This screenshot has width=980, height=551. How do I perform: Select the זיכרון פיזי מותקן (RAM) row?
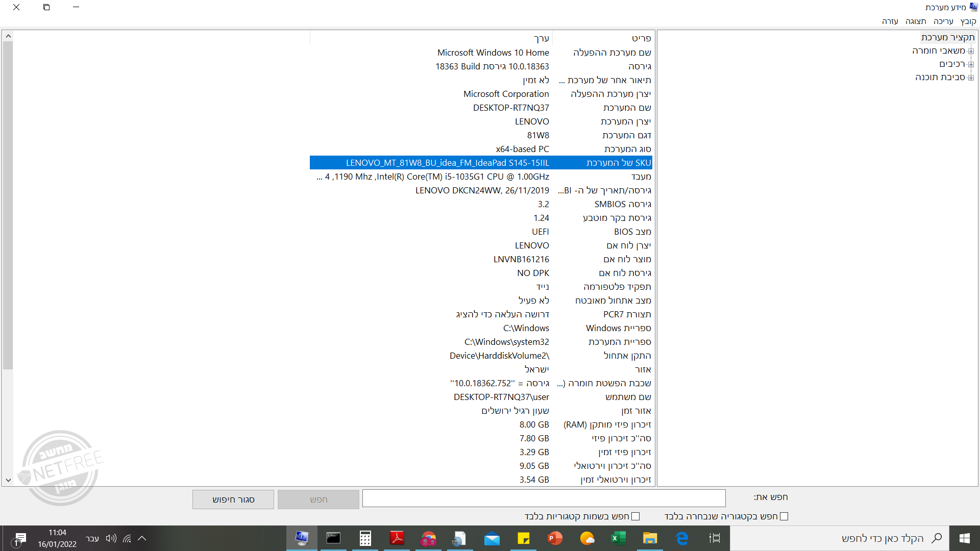[481, 424]
